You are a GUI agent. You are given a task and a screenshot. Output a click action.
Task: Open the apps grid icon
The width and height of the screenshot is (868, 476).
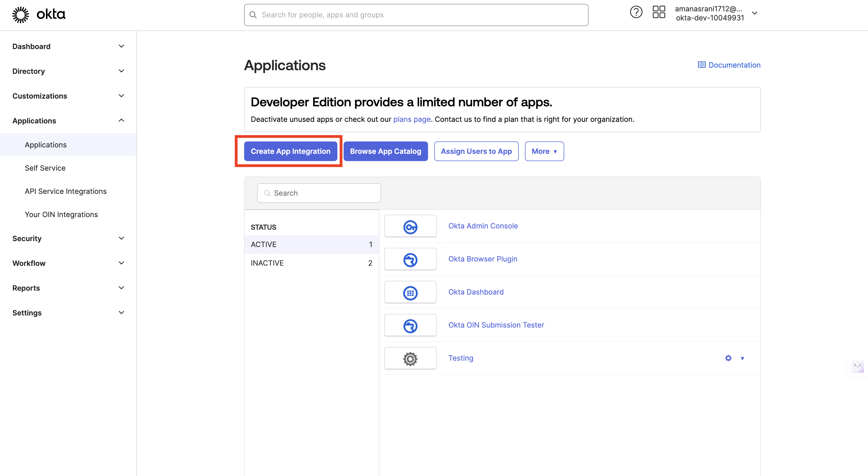(x=659, y=12)
